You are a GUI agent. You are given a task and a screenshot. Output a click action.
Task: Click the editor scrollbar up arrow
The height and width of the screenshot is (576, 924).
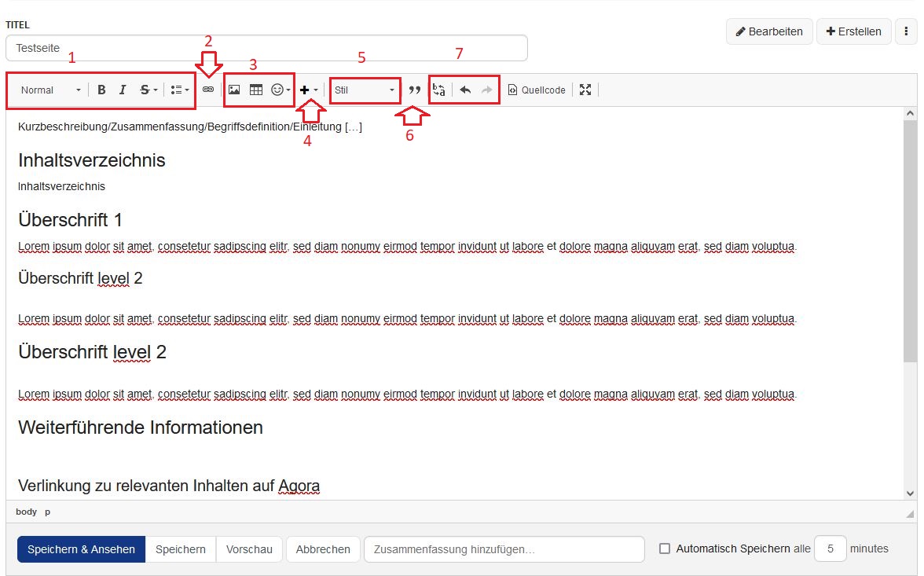pos(910,113)
